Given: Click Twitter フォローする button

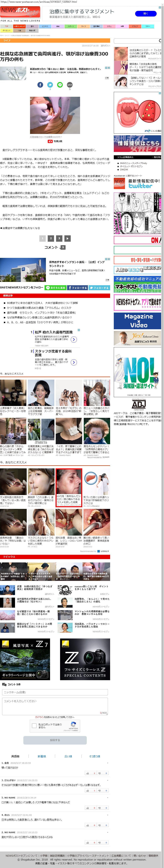Looking at the screenshot, I should [x=99, y=288].
